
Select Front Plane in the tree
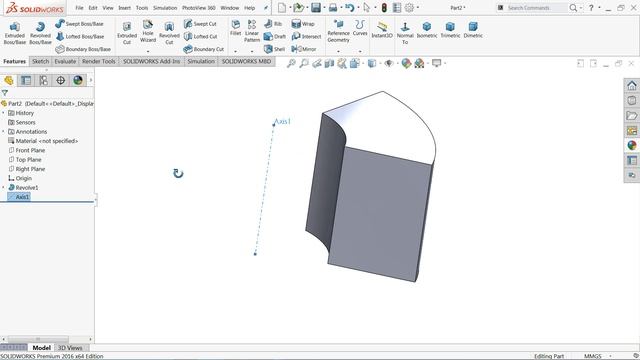[x=27, y=150]
